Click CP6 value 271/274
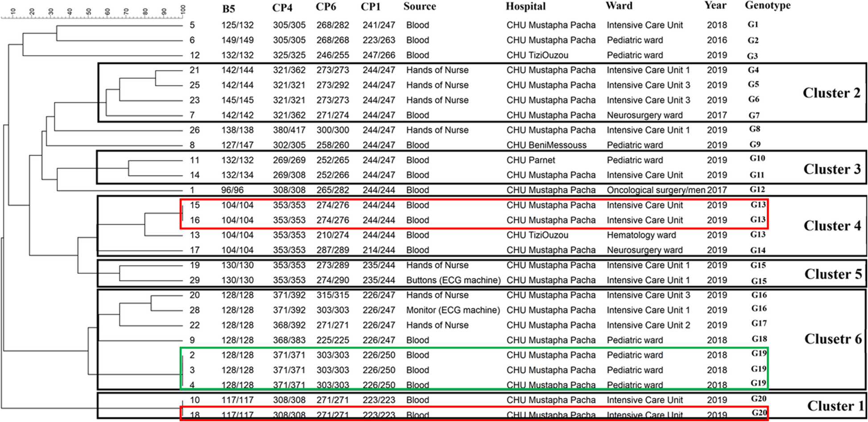868x422 pixels. (x=333, y=115)
